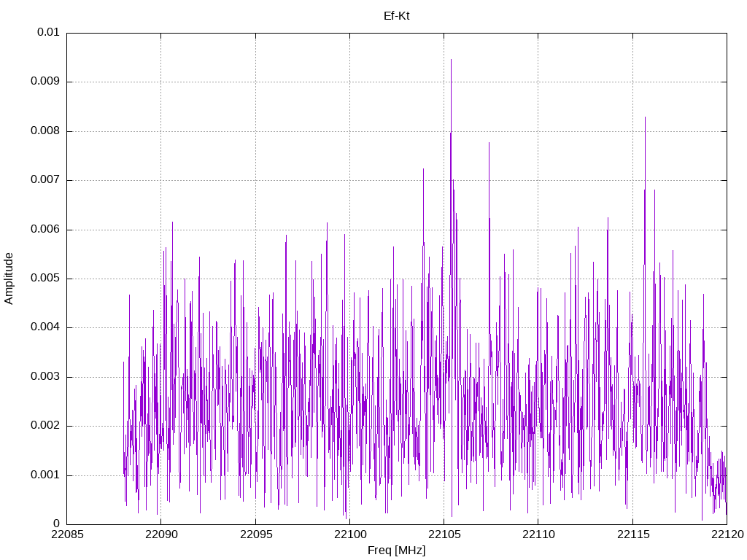Viewport: 747px width, 560px height.
Task: Click the 0 y-axis tick label
Action: (57, 524)
